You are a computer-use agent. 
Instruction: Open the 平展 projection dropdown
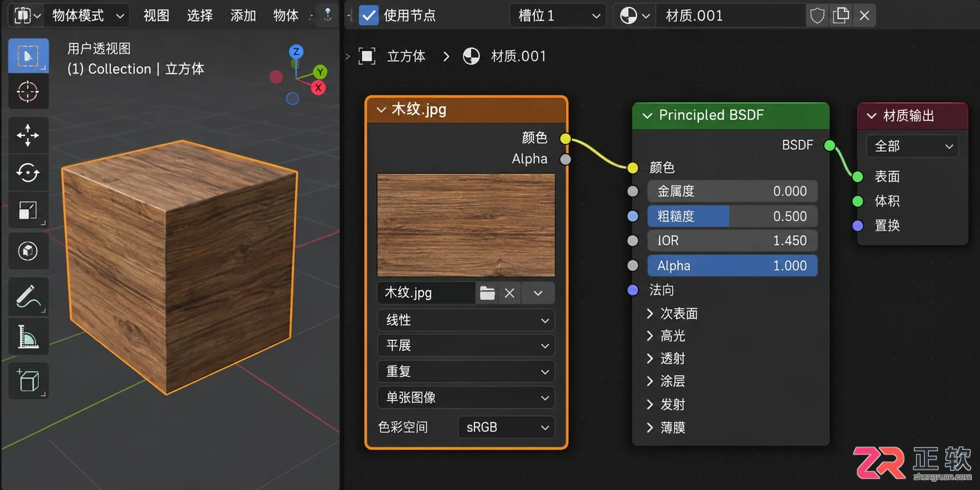click(x=466, y=346)
